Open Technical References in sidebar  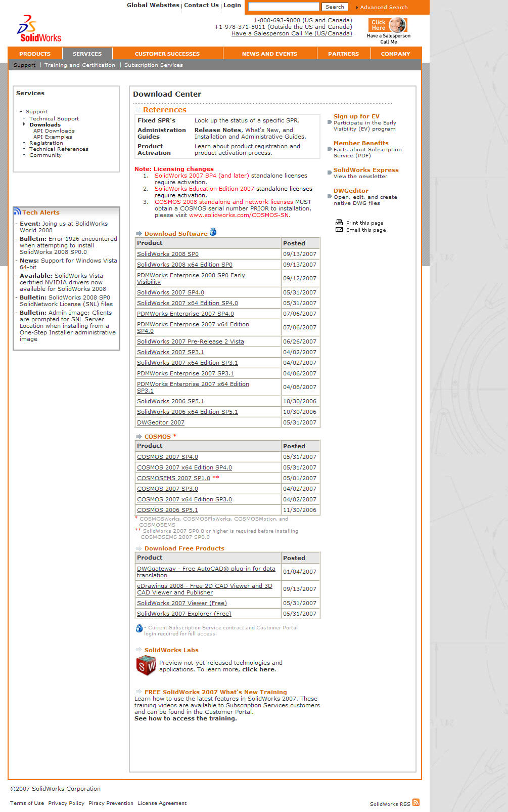point(59,149)
